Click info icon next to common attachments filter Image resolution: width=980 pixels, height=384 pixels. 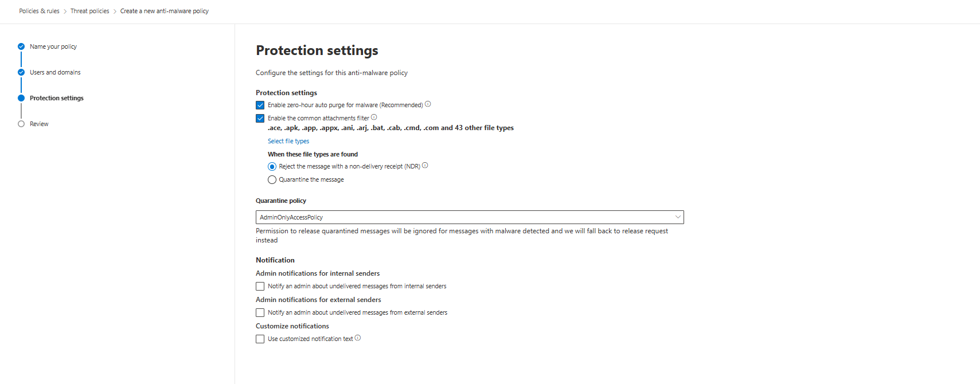374,117
